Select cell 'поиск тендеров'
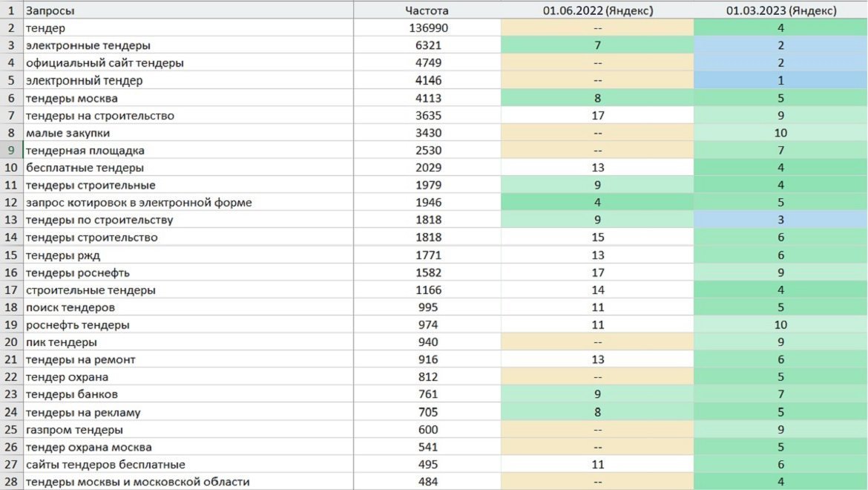 pos(188,307)
